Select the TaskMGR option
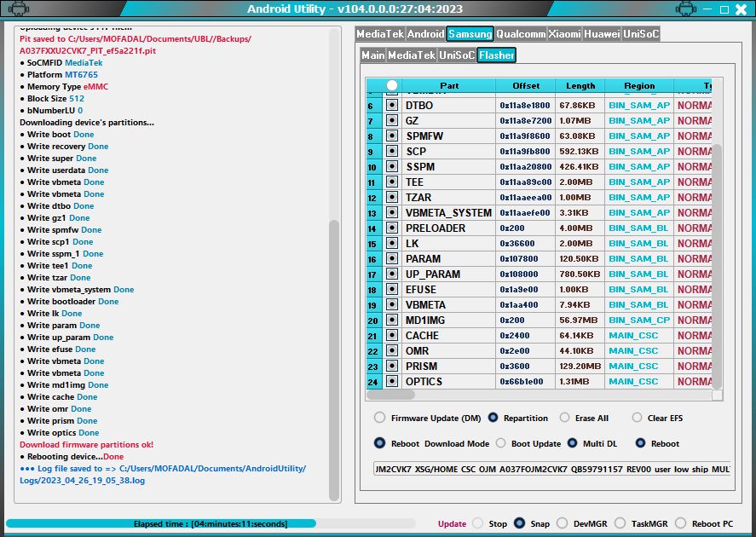The width and height of the screenshot is (756, 537). point(620,523)
